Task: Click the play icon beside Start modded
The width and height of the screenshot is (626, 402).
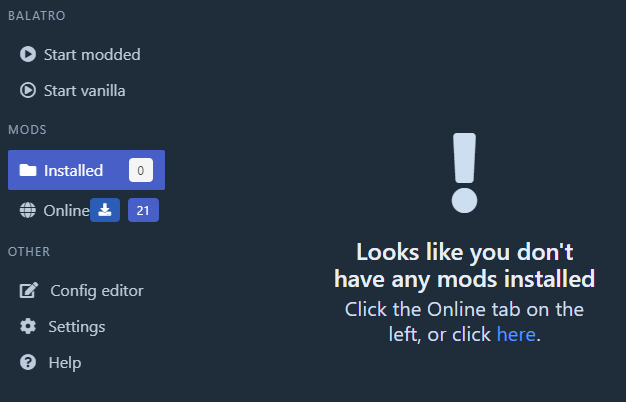Action: pyautogui.click(x=28, y=54)
